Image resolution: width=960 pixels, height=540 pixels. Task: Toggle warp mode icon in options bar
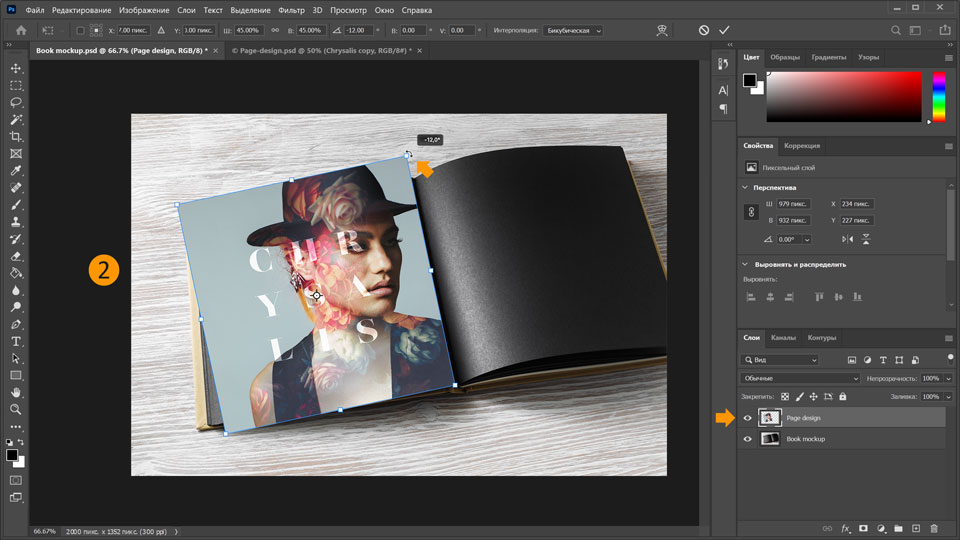tap(662, 30)
